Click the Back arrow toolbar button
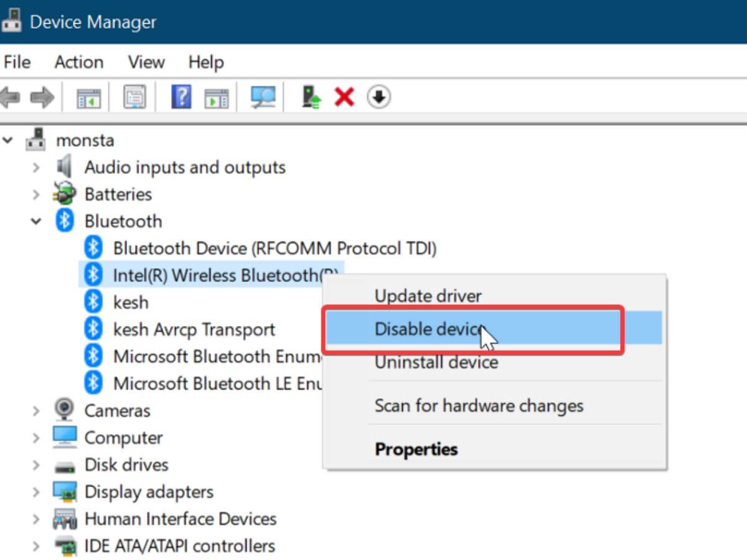747x560 pixels. pyautogui.click(x=10, y=97)
